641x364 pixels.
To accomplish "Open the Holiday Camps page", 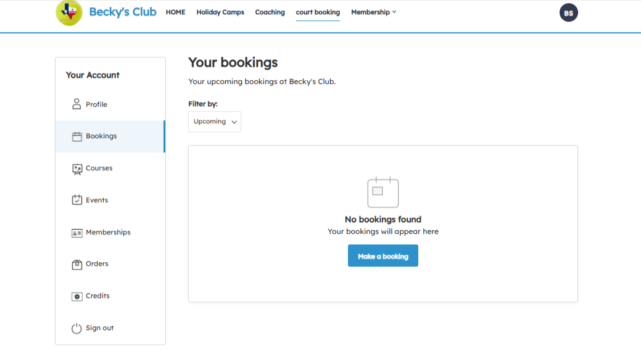I will click(220, 12).
